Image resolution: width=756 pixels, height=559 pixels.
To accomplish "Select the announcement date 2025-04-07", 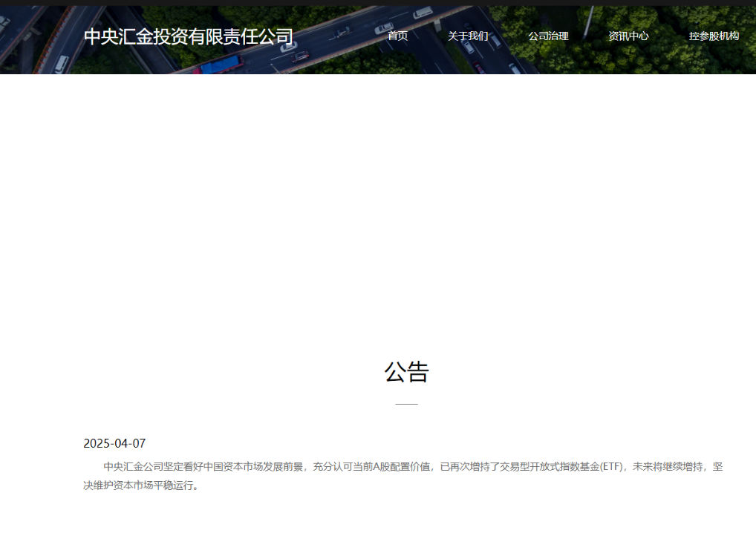I will 114,443.
